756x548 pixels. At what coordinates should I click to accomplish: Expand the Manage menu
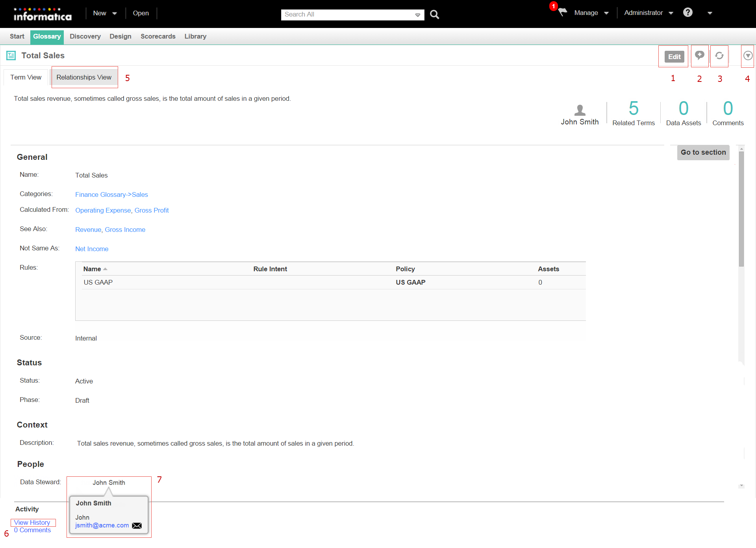(591, 13)
